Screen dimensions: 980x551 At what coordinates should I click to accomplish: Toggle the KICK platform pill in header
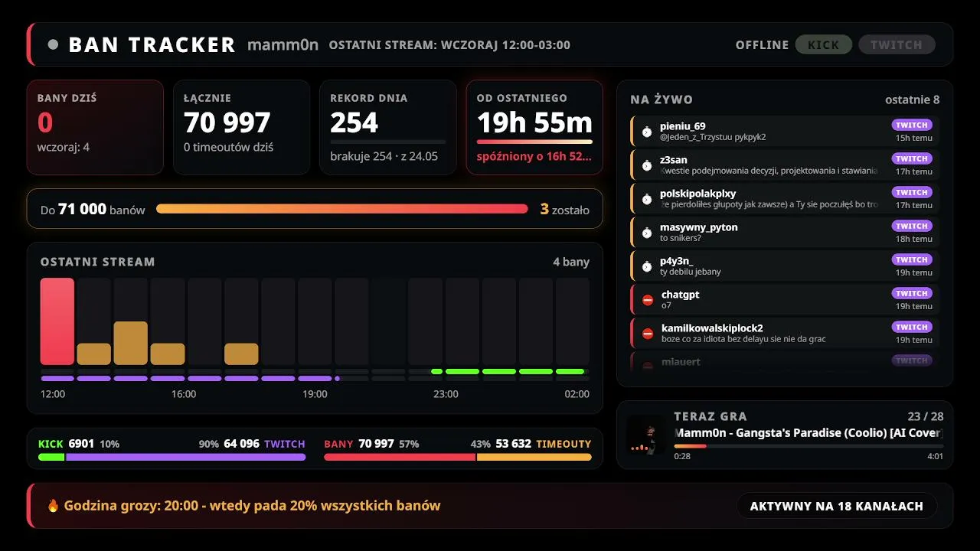824,44
